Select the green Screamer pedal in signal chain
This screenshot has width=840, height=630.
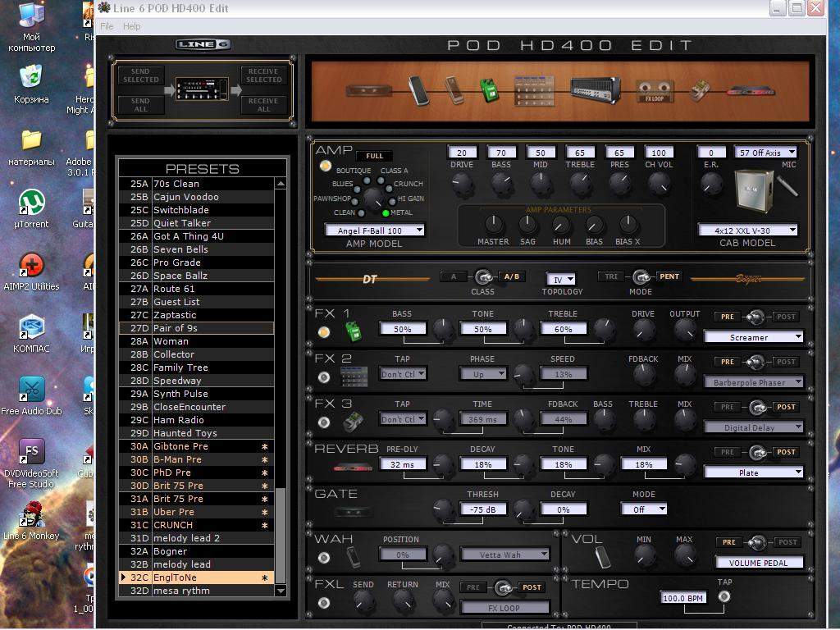(x=490, y=89)
